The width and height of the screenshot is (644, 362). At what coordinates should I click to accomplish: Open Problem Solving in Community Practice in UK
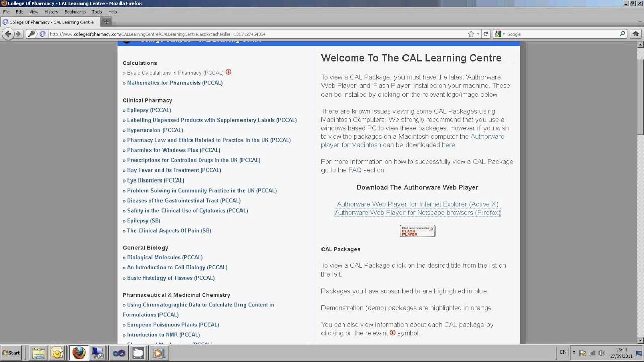tap(202, 190)
